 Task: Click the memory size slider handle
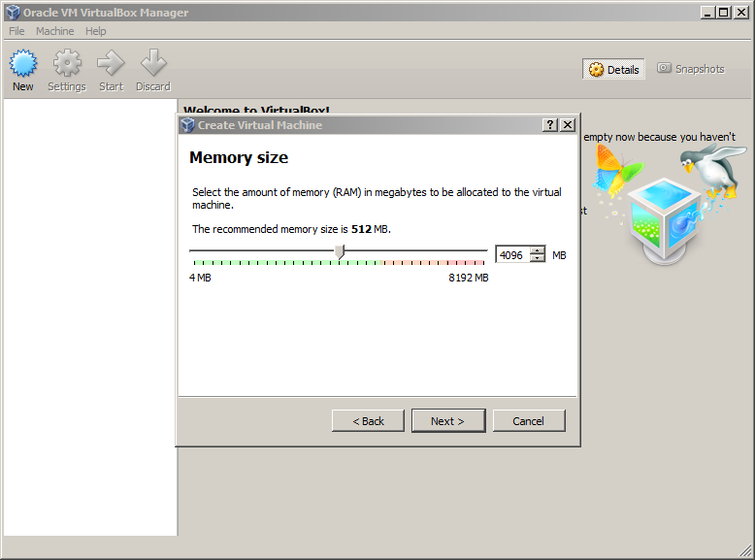(x=340, y=251)
